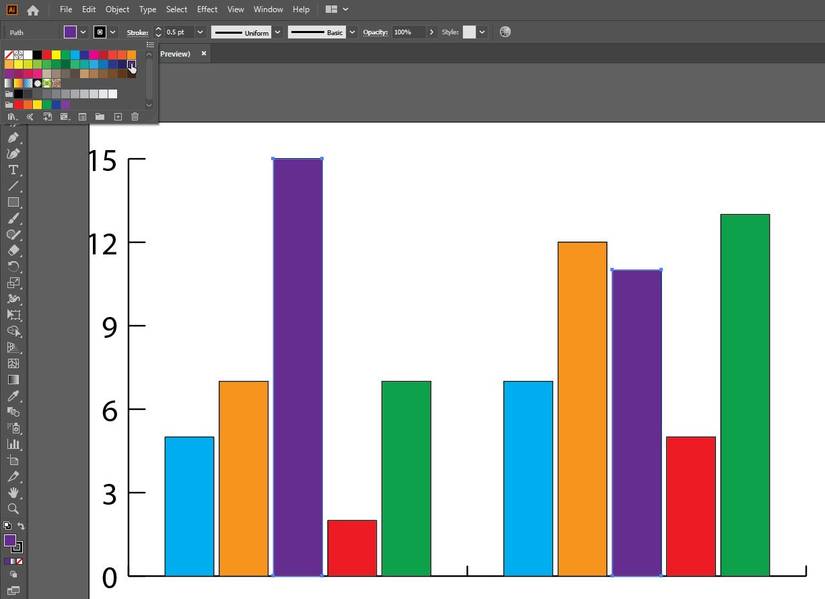Click the New Swatch button
The height and width of the screenshot is (599, 825).
point(116,117)
